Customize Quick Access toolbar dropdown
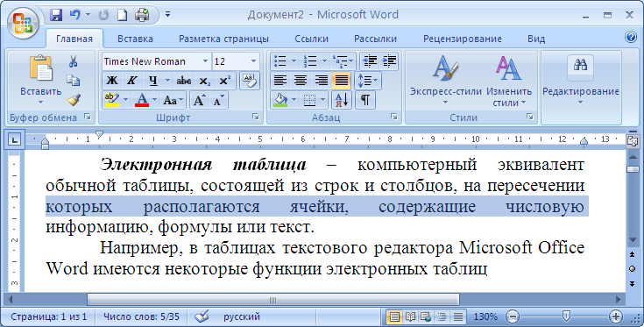Screen dimensions: 644x327 (x=167, y=15)
